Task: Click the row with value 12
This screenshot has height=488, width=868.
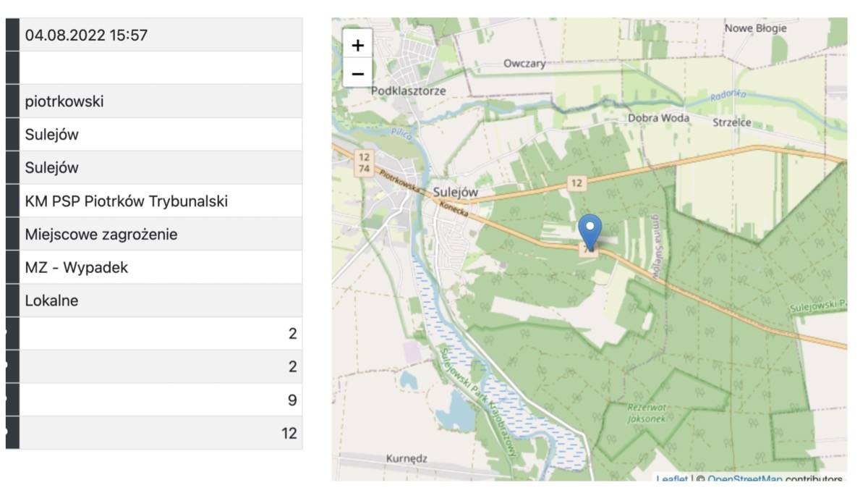Action: (x=161, y=433)
